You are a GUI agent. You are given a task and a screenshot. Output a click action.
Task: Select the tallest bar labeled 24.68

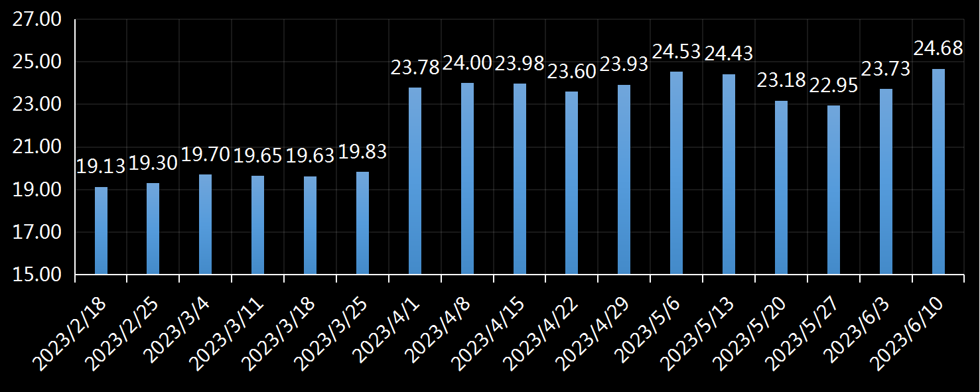[938, 171]
